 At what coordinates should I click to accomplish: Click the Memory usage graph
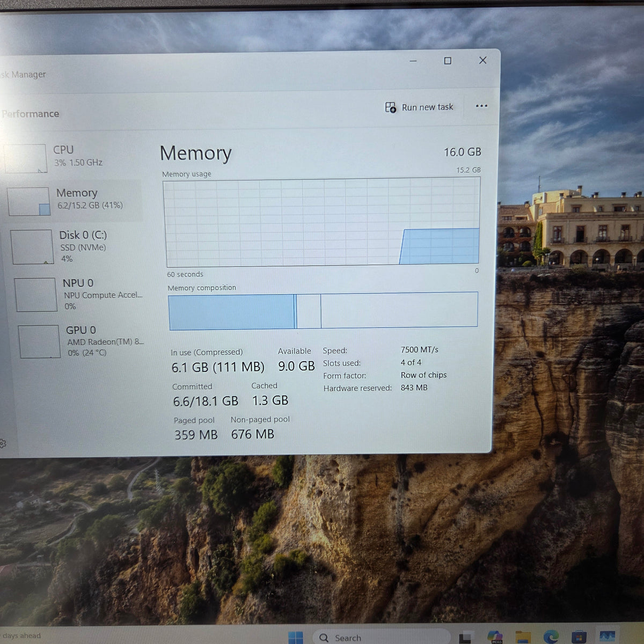point(322,222)
